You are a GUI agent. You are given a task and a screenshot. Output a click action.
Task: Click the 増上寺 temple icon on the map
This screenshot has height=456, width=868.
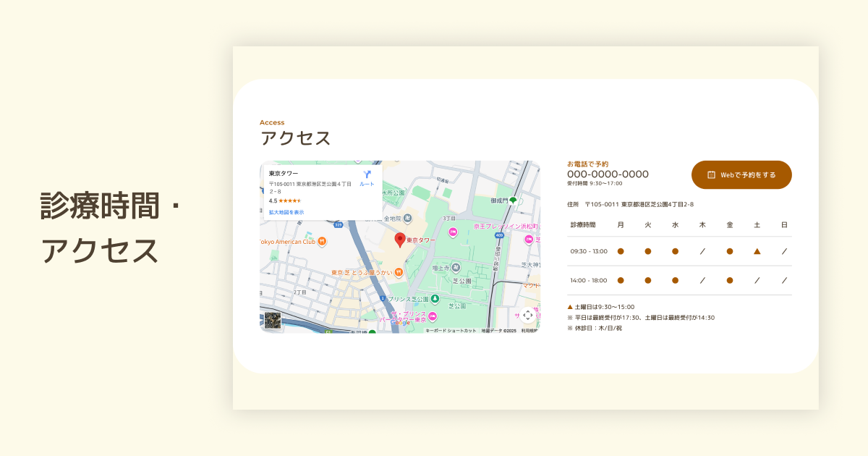click(456, 267)
